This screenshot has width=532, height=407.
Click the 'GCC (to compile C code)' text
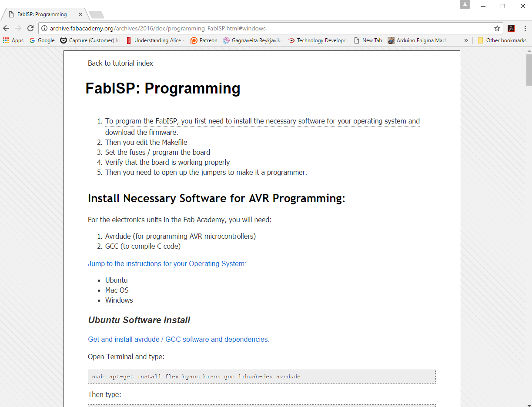(143, 246)
